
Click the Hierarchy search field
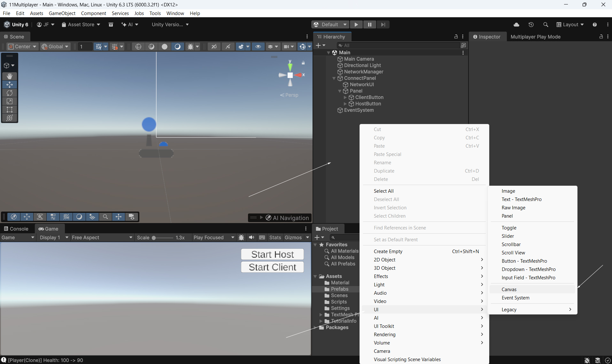coord(399,45)
